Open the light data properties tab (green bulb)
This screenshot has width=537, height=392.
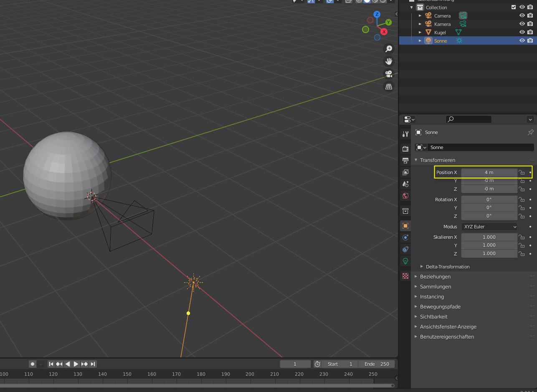coord(405,261)
